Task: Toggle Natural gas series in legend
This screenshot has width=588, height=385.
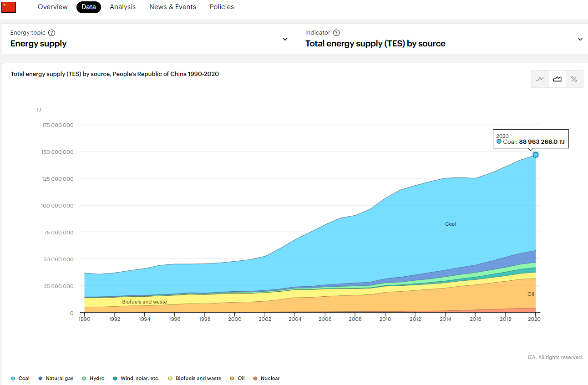Action: click(x=56, y=378)
